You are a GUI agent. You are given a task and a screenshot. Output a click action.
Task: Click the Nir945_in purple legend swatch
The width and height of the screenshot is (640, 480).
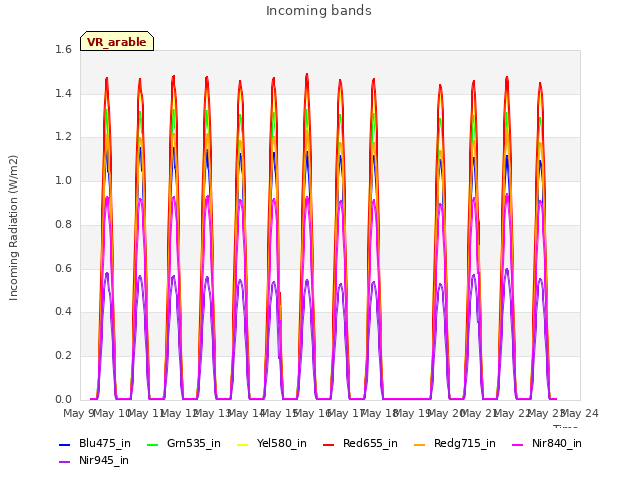tap(65, 462)
